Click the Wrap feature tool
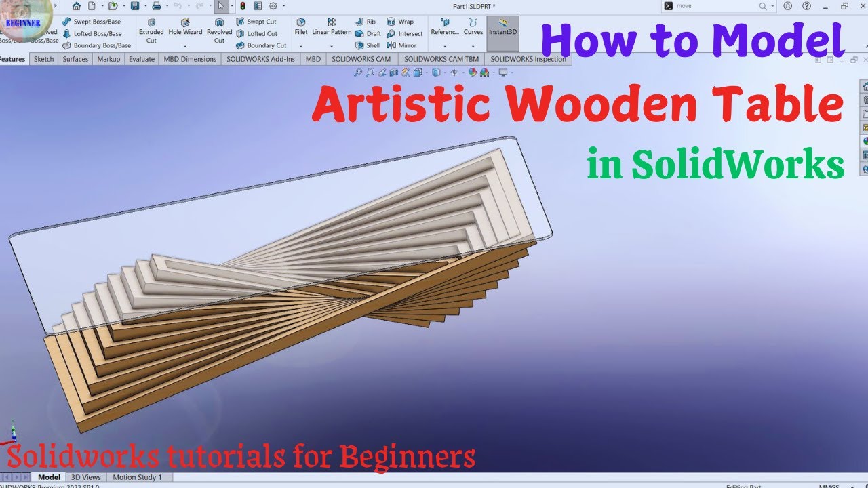Image resolution: width=868 pixels, height=488 pixels. coord(400,22)
